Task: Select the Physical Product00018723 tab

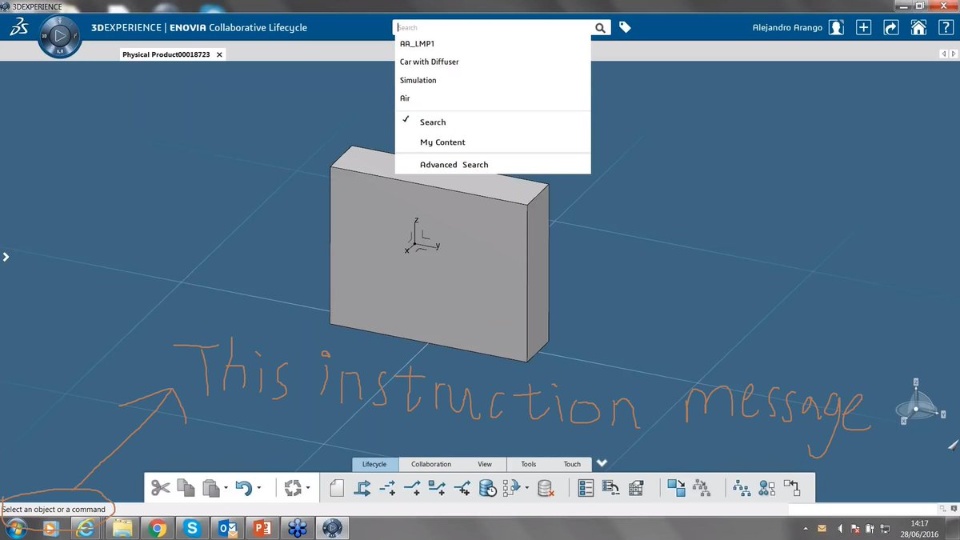Action: pyautogui.click(x=166, y=54)
